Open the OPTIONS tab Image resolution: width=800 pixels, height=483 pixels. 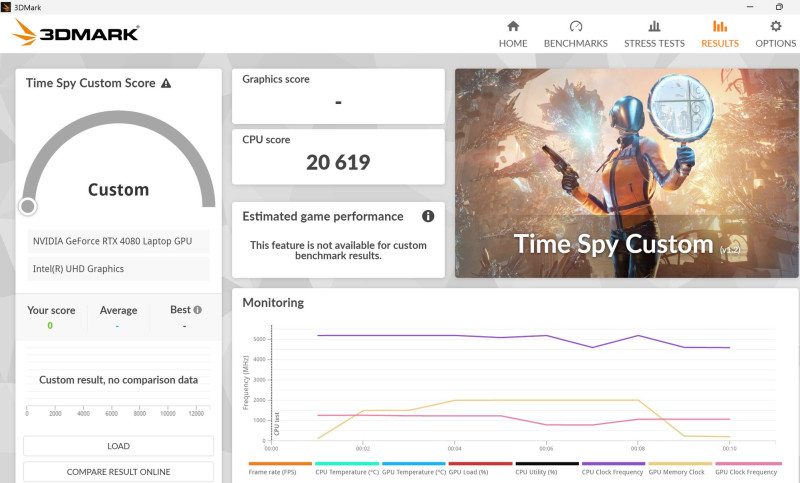tap(776, 35)
